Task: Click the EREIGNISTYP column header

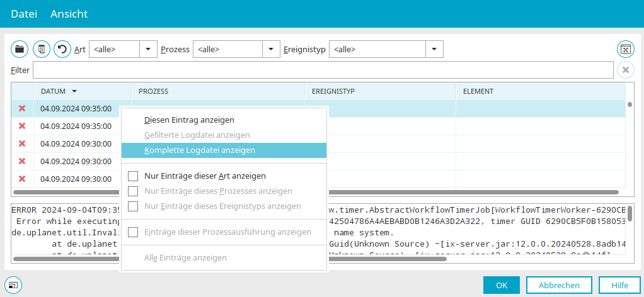Action: click(381, 91)
